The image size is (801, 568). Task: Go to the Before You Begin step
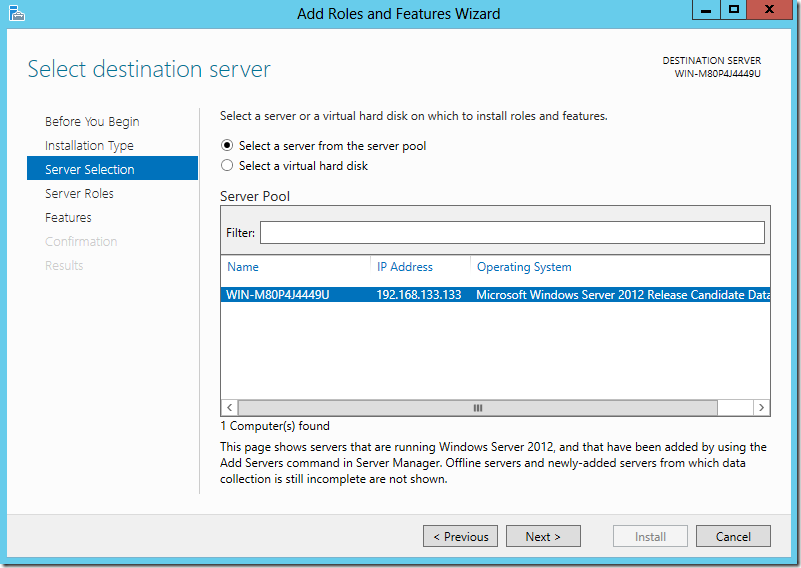coord(92,122)
